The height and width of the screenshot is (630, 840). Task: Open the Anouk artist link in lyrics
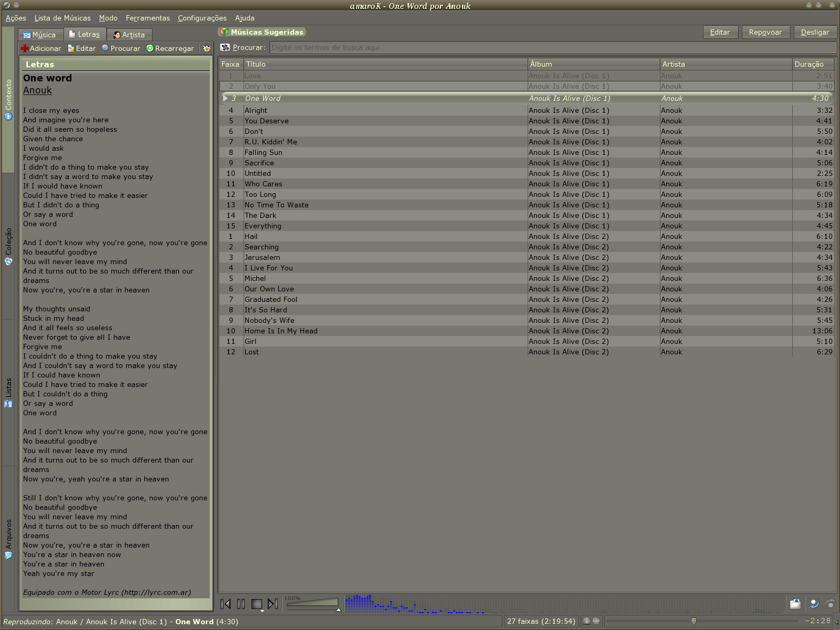(37, 90)
